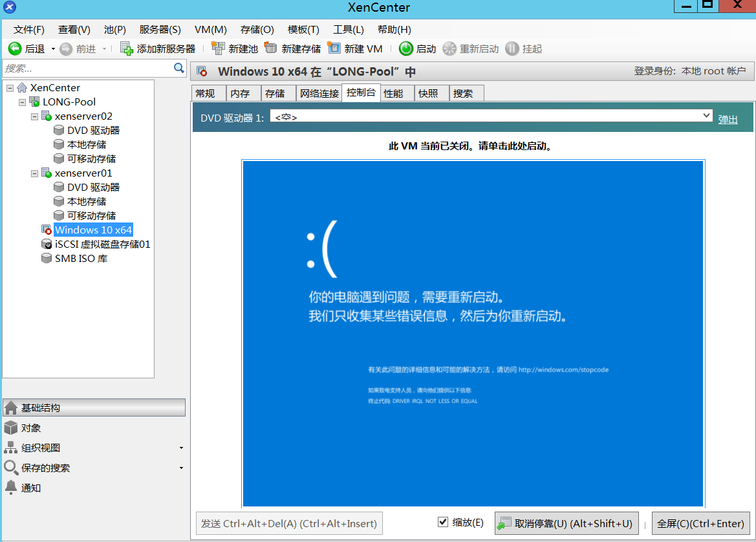This screenshot has width=756, height=542.
Task: Open the Forward history dropdown arrow
Action: 104,49
